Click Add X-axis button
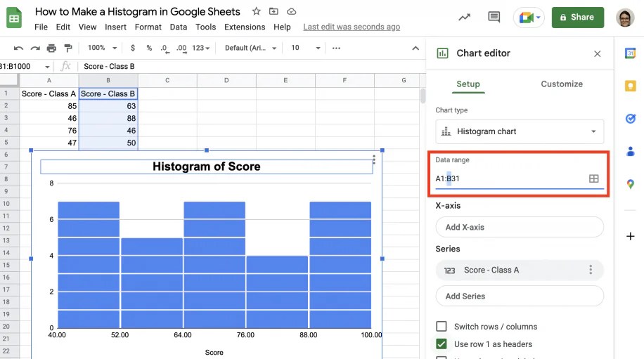Viewport: 644px width, 359px height. (520, 227)
